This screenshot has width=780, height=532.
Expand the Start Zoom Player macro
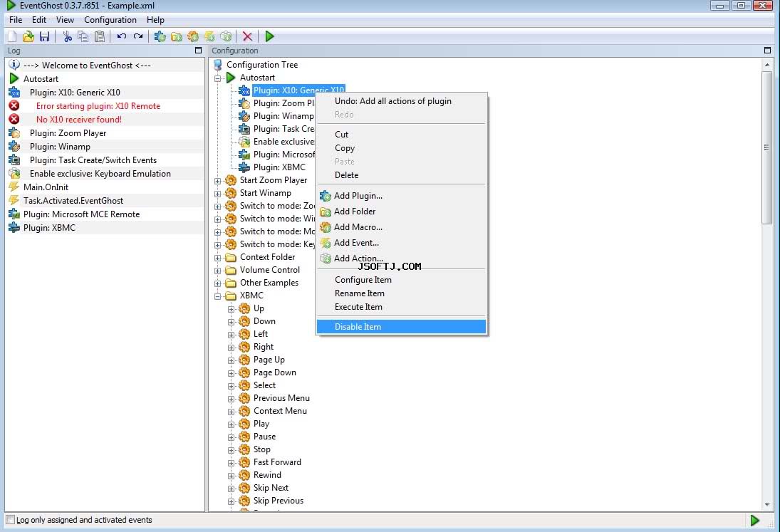click(217, 181)
